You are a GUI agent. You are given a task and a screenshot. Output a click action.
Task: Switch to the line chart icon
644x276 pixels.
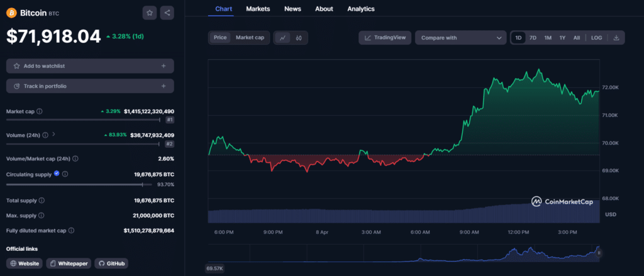[282, 38]
